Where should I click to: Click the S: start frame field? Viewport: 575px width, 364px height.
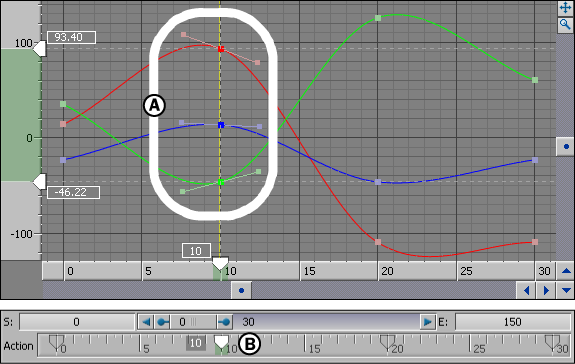pos(76,322)
